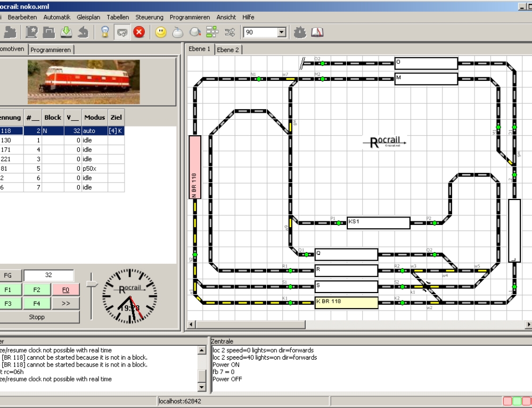Screen dimensions: 532x408
Task: Open the Ansicht menu
Action: 226,17
